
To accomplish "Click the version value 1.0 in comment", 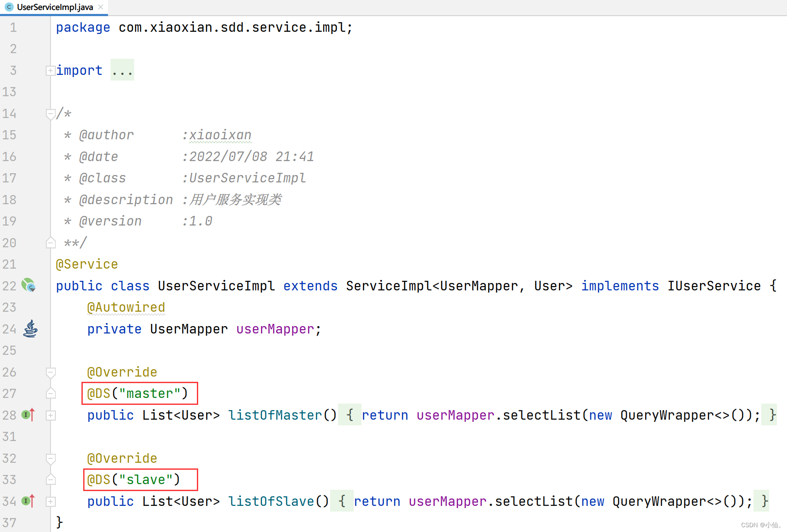I will tap(201, 221).
